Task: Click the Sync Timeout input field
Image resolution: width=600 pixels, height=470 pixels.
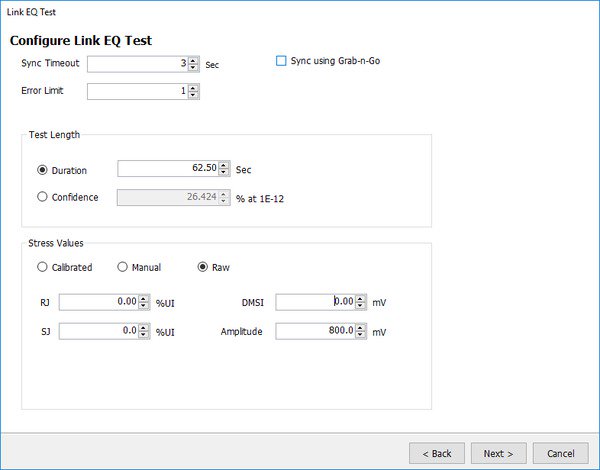Action: 137,64
